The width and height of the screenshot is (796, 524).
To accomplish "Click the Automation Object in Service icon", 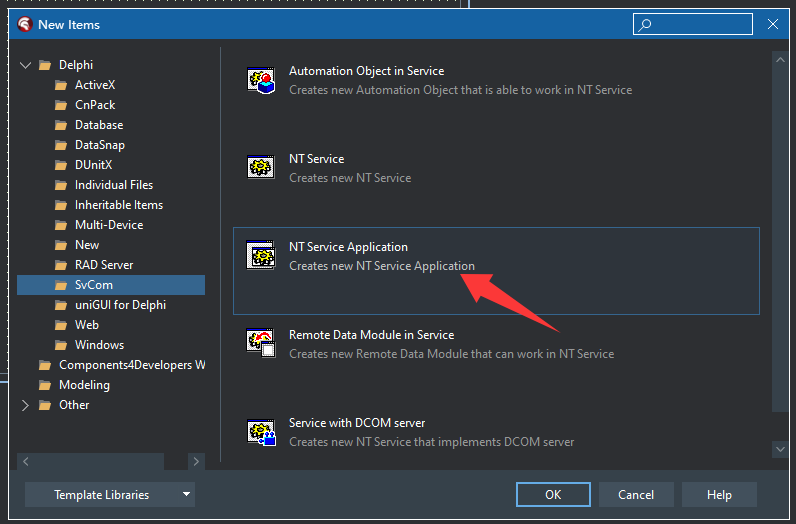I will [x=261, y=80].
